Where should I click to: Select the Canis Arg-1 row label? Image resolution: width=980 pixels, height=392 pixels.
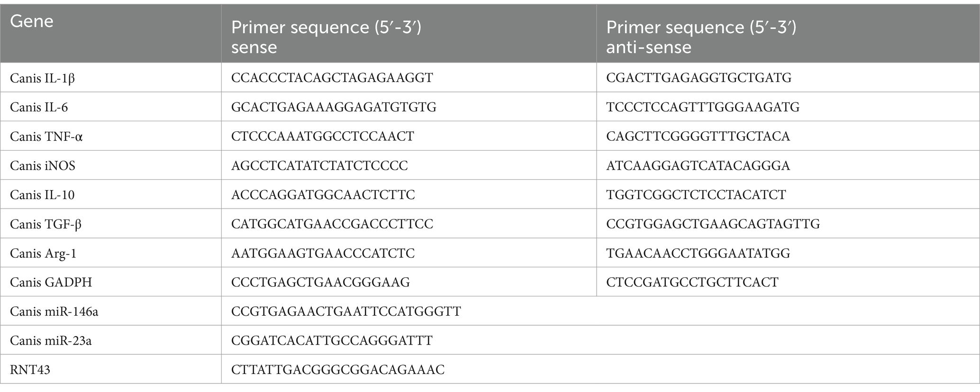pos(43,254)
